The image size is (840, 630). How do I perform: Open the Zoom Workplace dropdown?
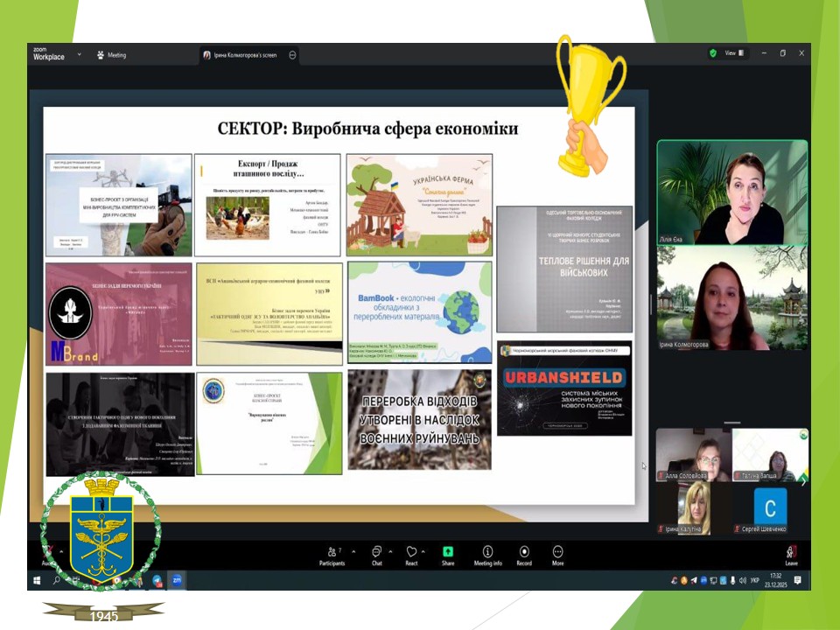coord(79,54)
